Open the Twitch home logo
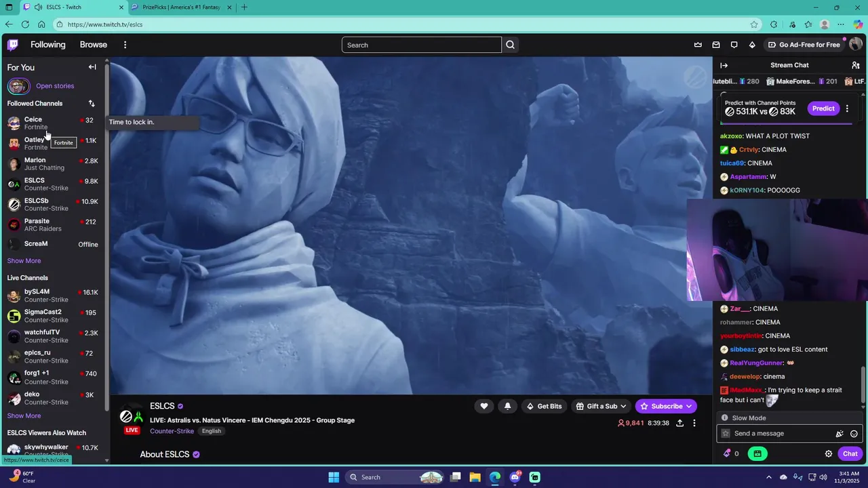This screenshot has width=868, height=488. coord(13,45)
